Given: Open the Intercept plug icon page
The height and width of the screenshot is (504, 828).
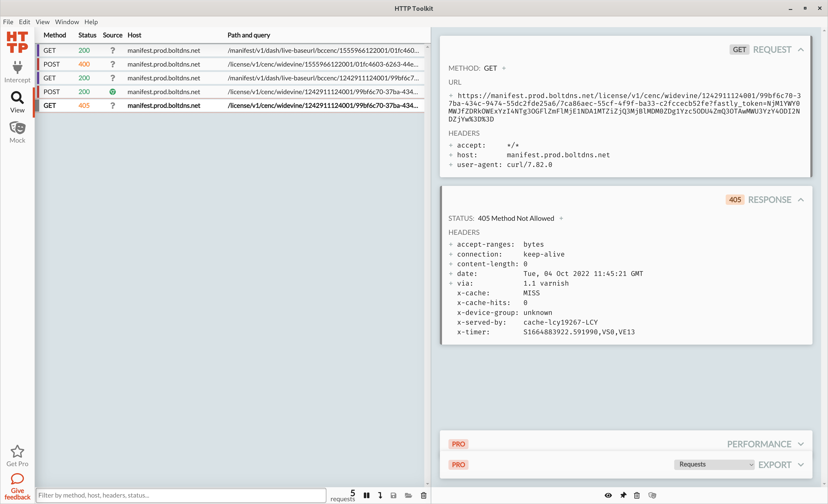Looking at the screenshot, I should pos(17,72).
